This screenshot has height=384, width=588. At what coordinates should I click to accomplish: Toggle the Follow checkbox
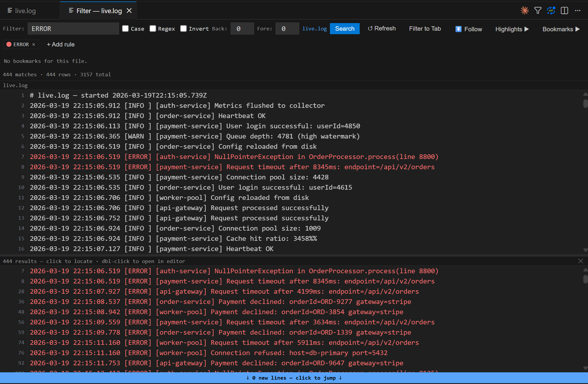point(458,29)
